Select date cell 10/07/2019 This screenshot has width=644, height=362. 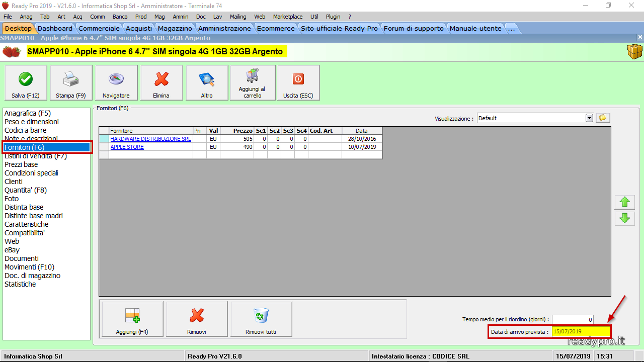tap(362, 147)
